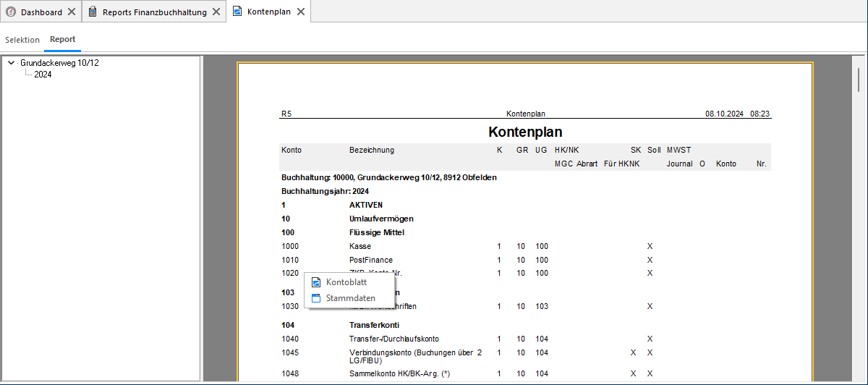Screen dimensions: 868x385
Task: Click Verbindungskonto account description
Action: click(x=415, y=356)
